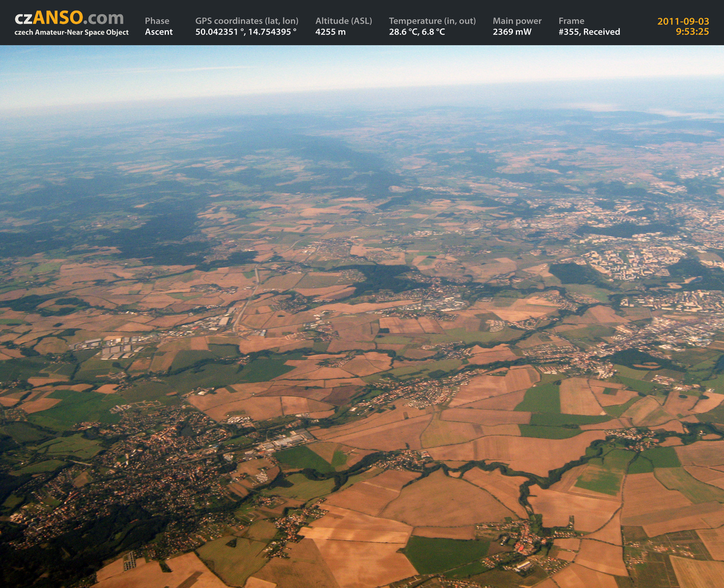Click the 2011-09-03 date stamp
Viewport: 724px width, 588px height.
tap(683, 21)
